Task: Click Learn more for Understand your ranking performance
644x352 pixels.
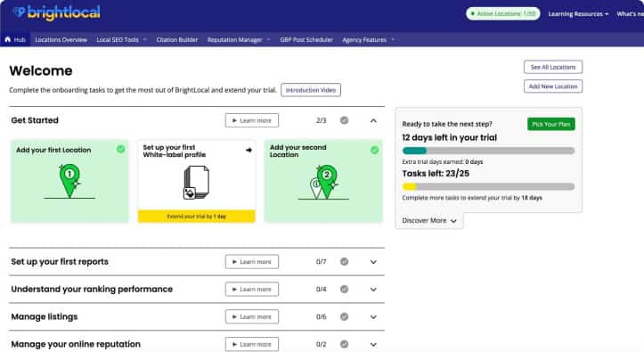Action: pos(252,289)
